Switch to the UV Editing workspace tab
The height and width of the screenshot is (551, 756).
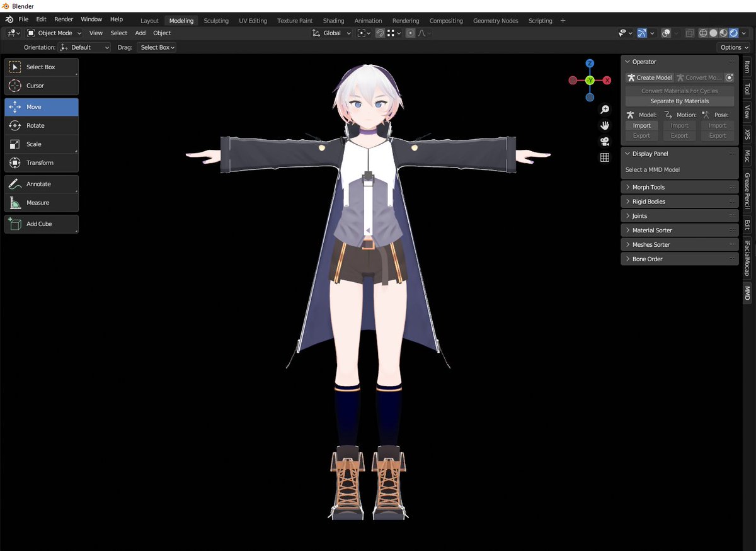(253, 21)
